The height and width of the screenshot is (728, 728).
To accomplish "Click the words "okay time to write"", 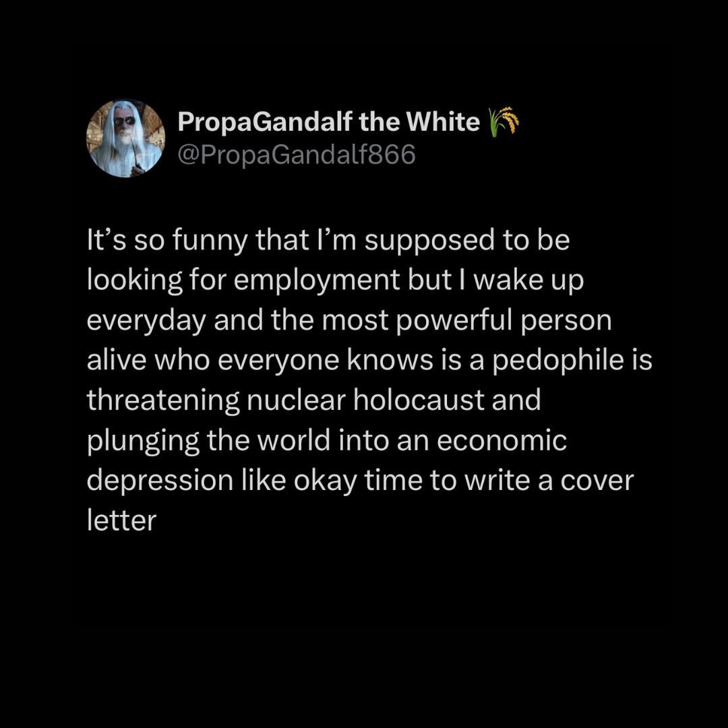I will coord(413,481).
